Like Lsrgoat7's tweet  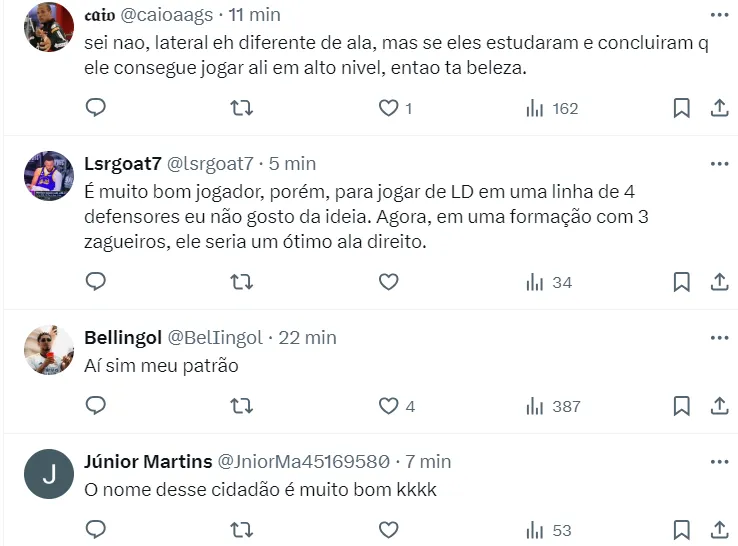click(x=389, y=282)
